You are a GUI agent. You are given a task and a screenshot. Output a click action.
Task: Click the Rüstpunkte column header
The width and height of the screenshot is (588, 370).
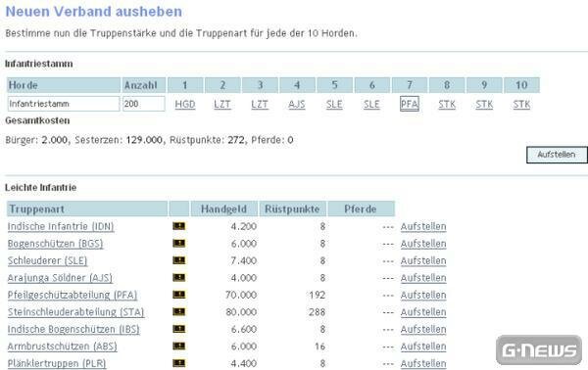point(292,208)
